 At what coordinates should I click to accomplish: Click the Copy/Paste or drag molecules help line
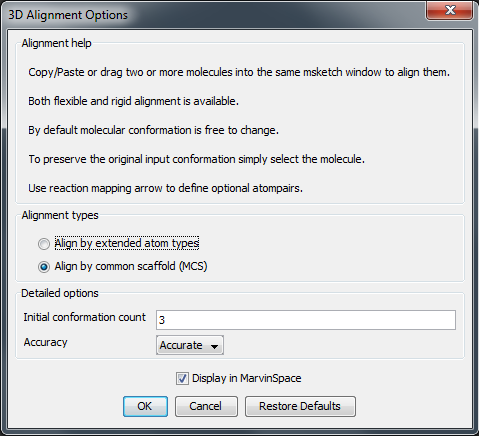(x=239, y=72)
